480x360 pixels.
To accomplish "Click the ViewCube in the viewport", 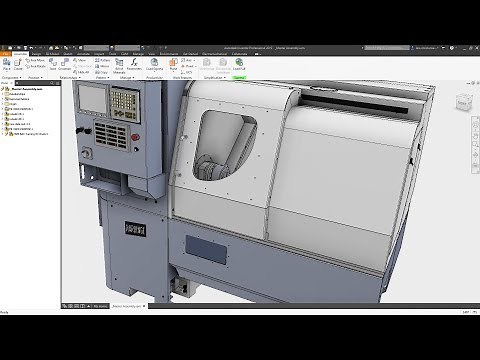I will coord(464,102).
